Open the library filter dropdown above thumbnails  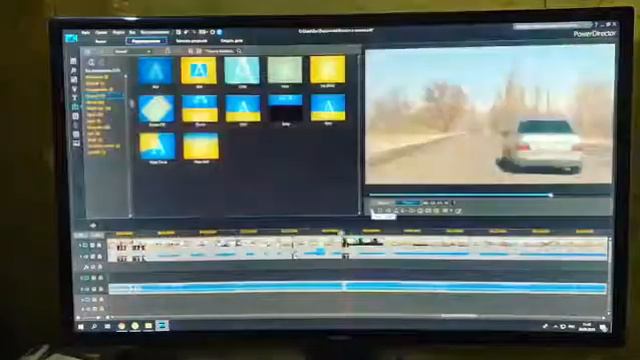coord(132,51)
